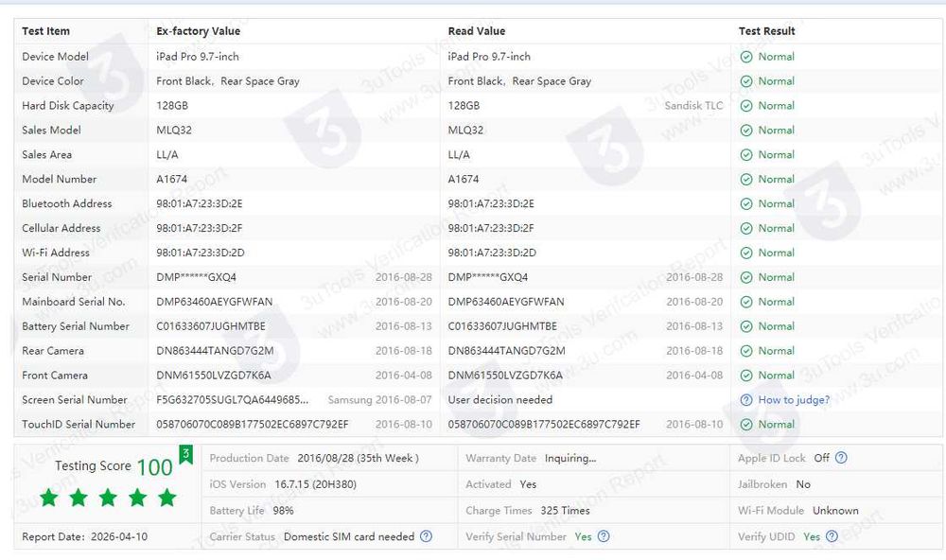Click the ex-factory Bluetooth address 98:01:A7:23:3D:2E
The width and height of the screenshot is (946, 560).
(x=199, y=204)
